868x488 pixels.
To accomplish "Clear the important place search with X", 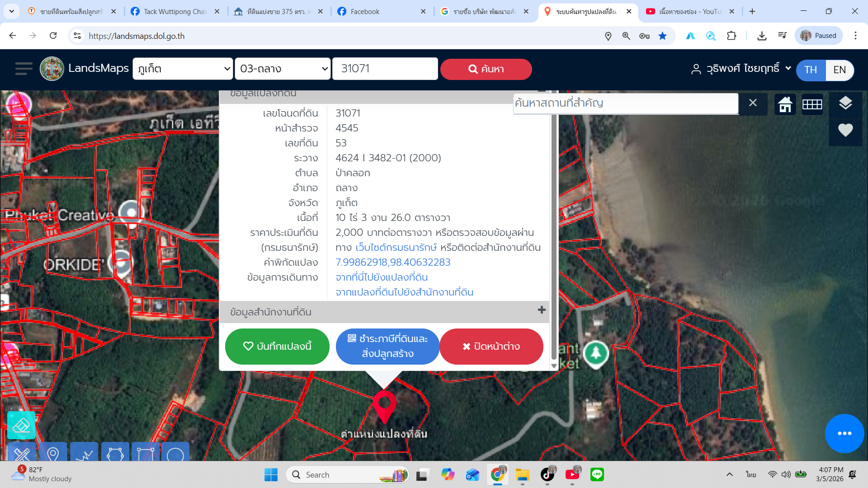I will point(753,103).
